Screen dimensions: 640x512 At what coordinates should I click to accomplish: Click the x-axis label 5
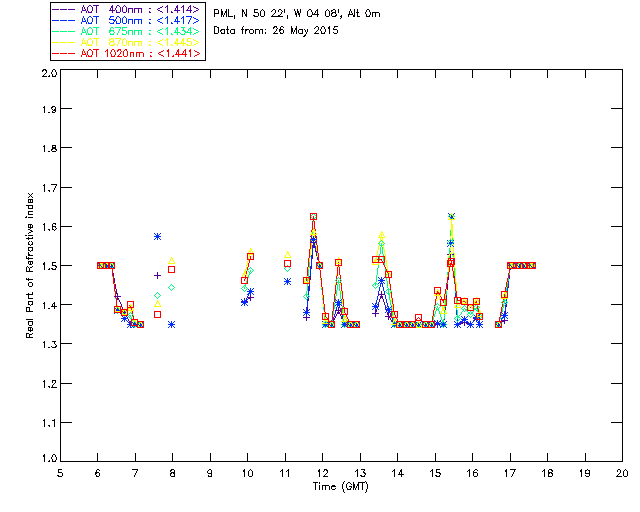click(x=60, y=473)
